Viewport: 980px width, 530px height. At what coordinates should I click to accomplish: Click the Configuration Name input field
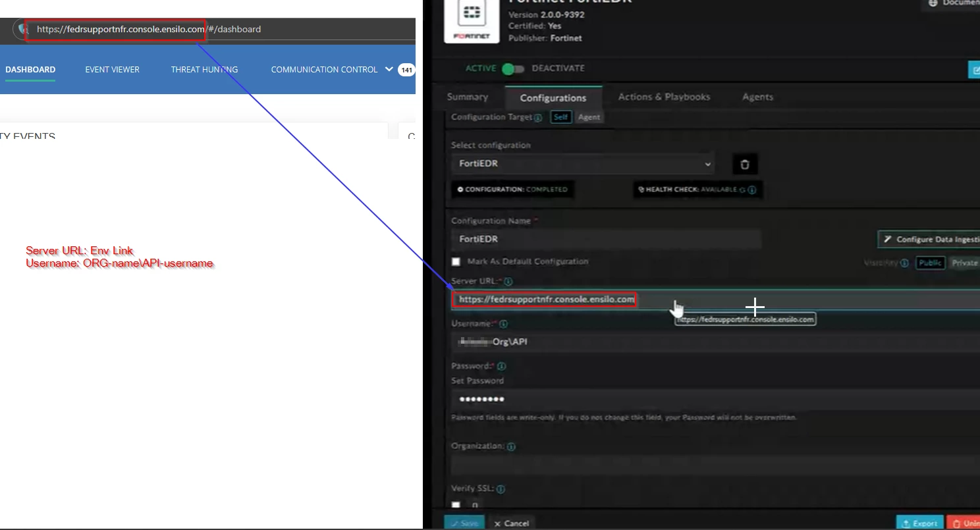click(606, 239)
